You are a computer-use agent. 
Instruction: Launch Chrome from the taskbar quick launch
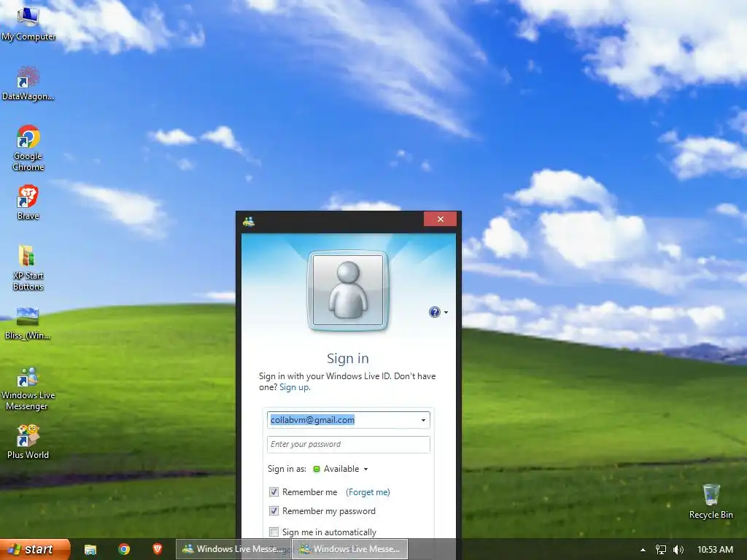124,550
